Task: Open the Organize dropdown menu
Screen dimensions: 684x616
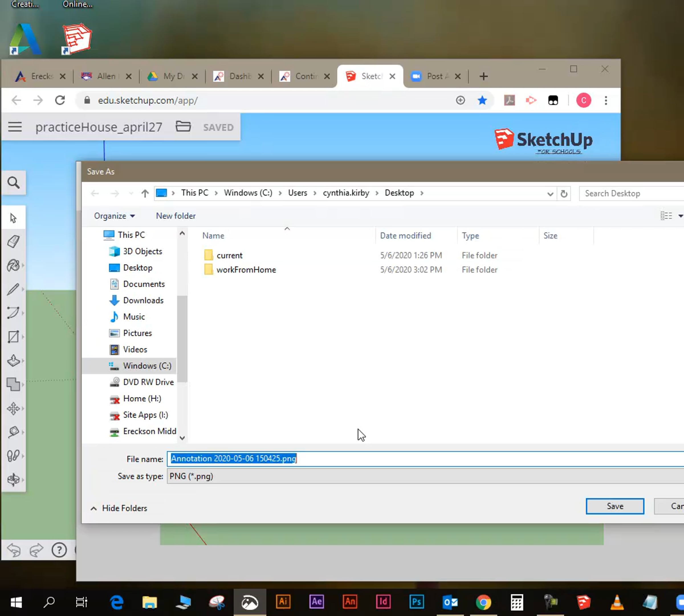Action: click(x=114, y=216)
